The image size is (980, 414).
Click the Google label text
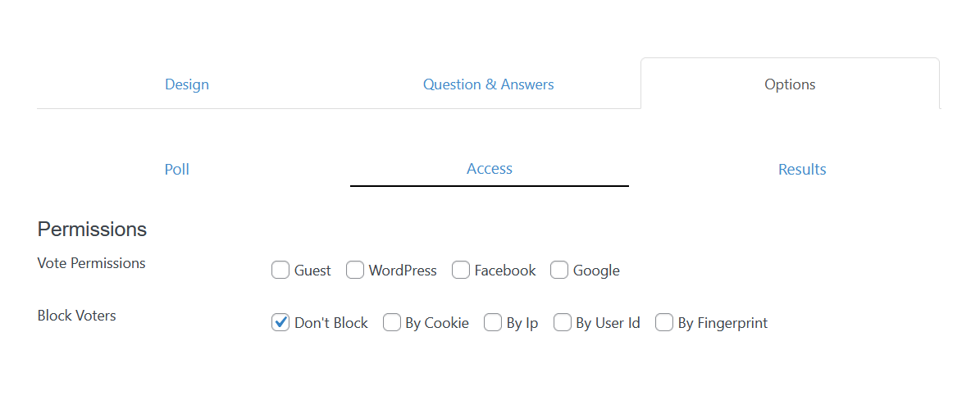(596, 271)
